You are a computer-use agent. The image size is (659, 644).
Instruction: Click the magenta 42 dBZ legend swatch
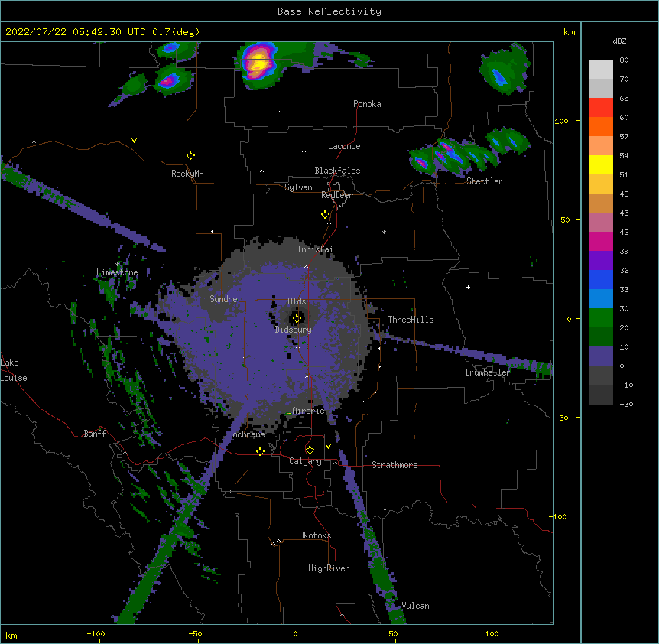[601, 241]
